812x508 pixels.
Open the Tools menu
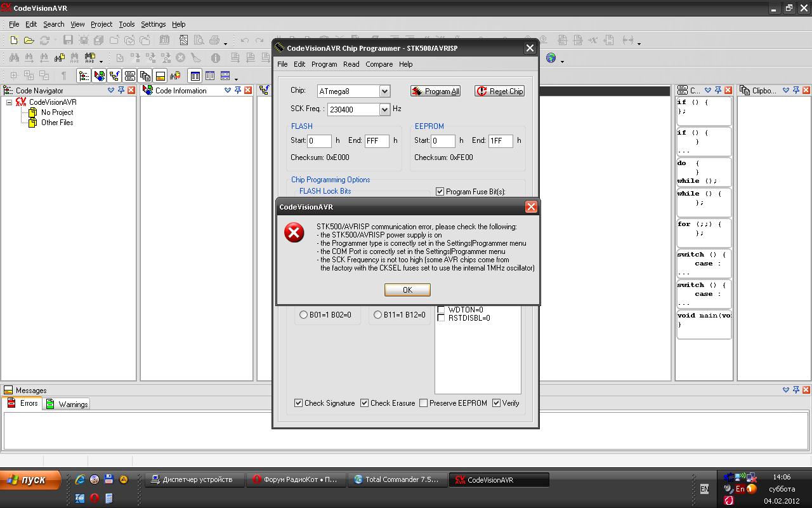pos(127,24)
